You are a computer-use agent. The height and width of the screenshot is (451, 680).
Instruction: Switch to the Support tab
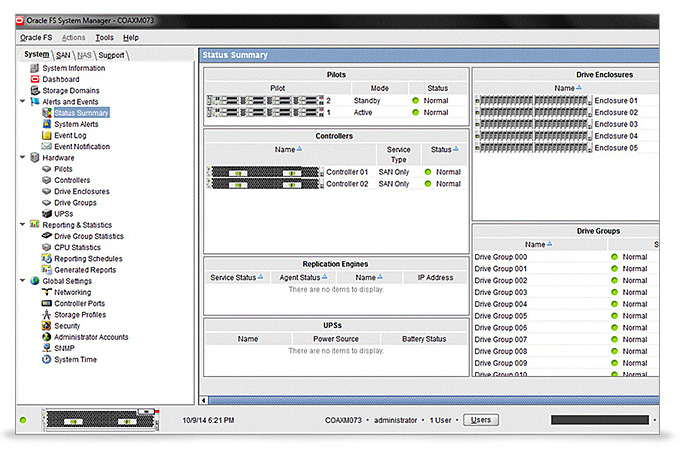pos(111,55)
